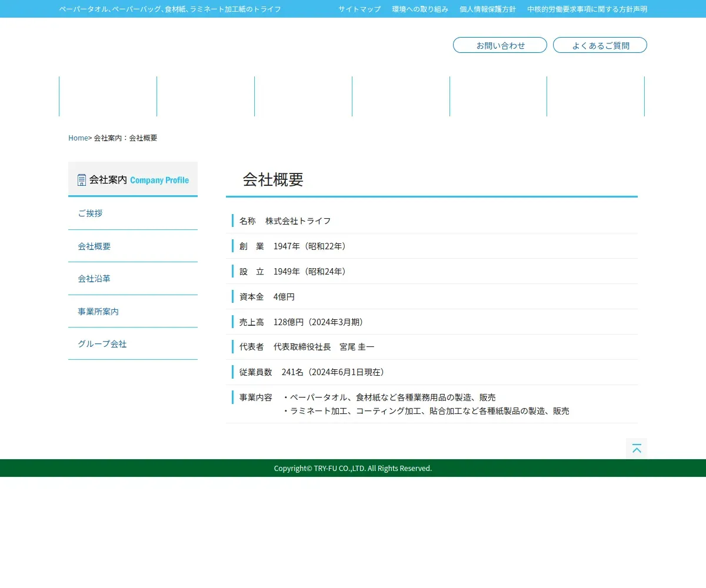The height and width of the screenshot is (588, 706).
Task: Select 会社概要 in the sidebar menu
Action: coord(133,246)
